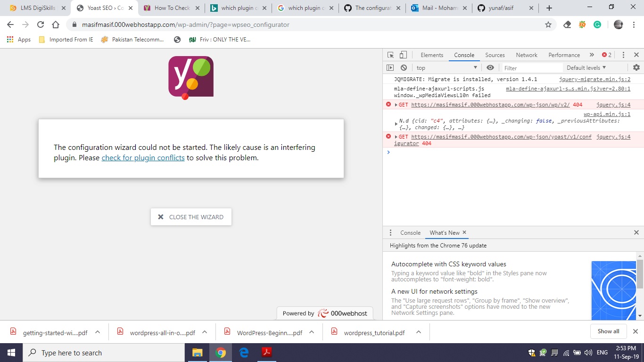
Task: Open jquery-migrate.min.js:2 source link
Action: [594, 80]
